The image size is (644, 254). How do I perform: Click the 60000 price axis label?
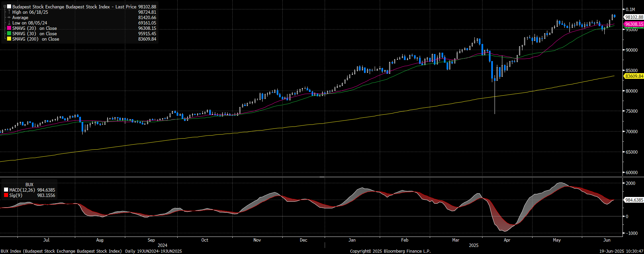tap(632, 172)
